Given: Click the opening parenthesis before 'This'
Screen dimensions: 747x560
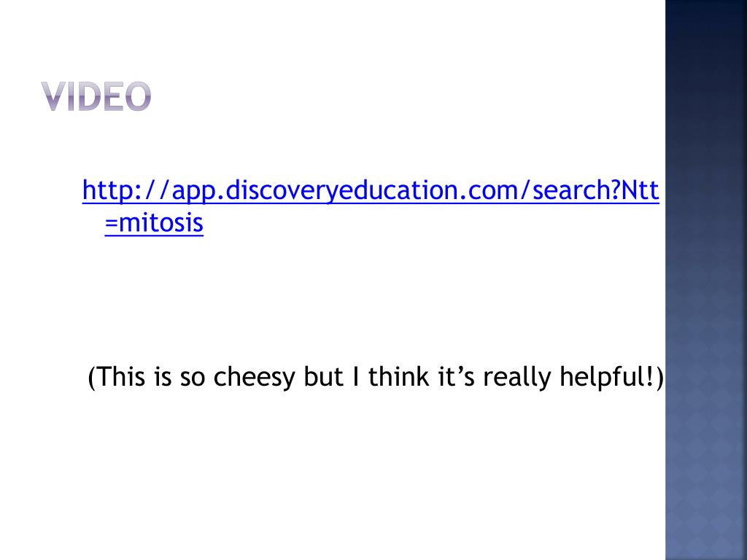Looking at the screenshot, I should point(93,378).
